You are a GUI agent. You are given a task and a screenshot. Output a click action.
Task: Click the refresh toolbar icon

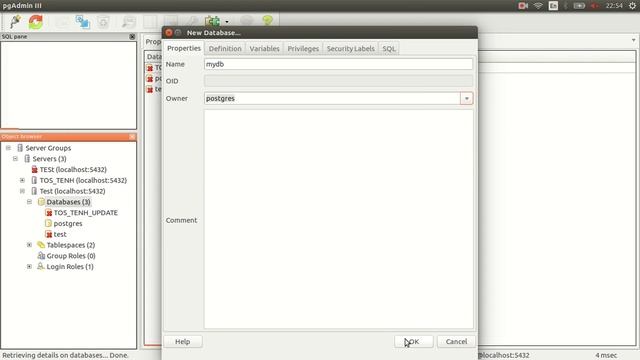click(36, 22)
